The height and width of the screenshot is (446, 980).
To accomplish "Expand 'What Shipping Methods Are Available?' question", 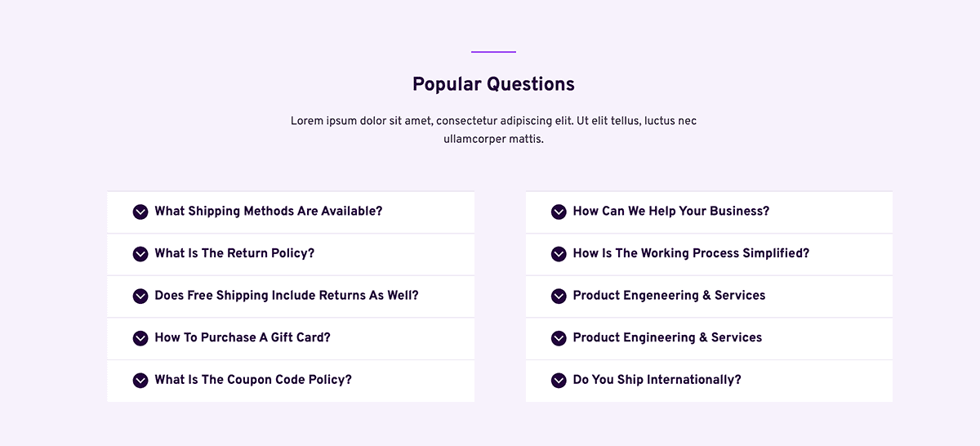I will [x=291, y=212].
